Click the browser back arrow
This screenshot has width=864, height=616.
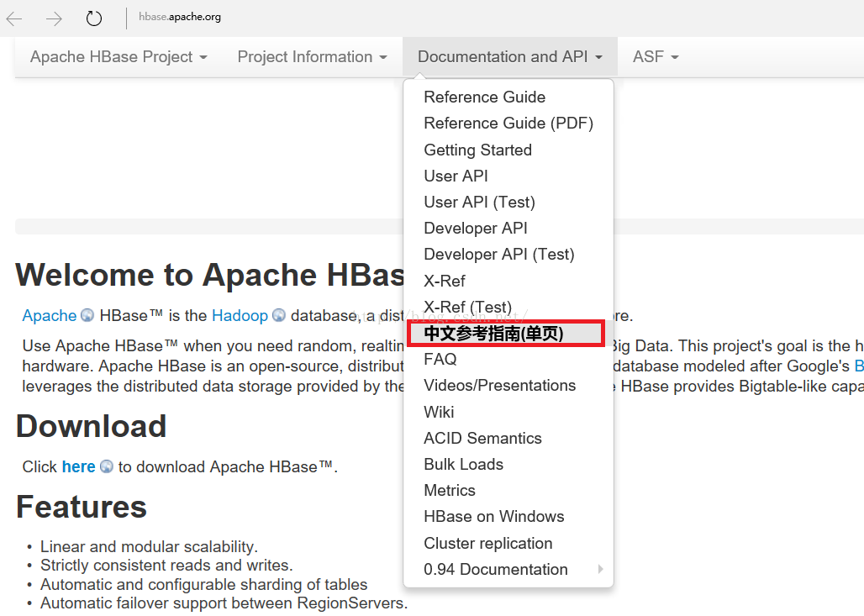pos(13,18)
